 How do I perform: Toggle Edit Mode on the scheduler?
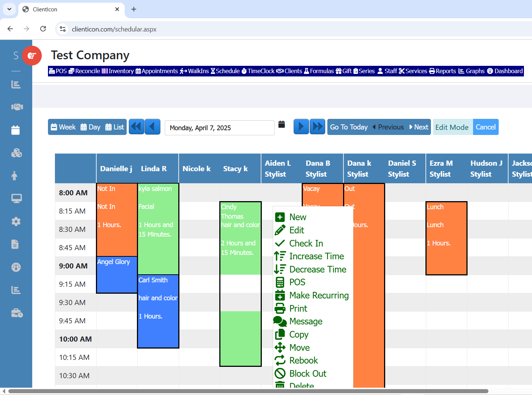click(452, 127)
